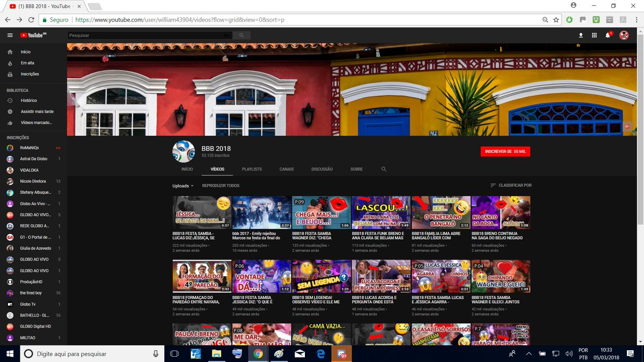Viewport: 644px width, 362px height.
Task: Open the account avatar menu
Action: [624, 35]
